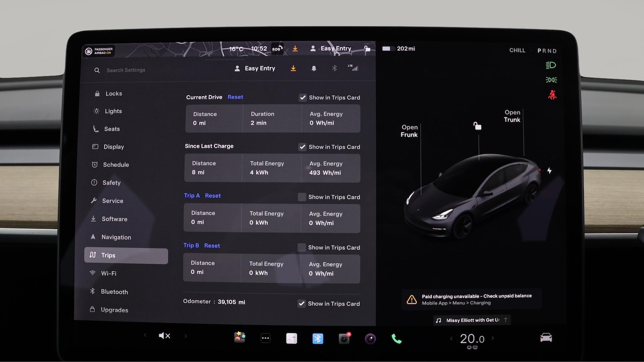Open the notifications bell icon
This screenshot has height=362, width=644.
(x=314, y=69)
